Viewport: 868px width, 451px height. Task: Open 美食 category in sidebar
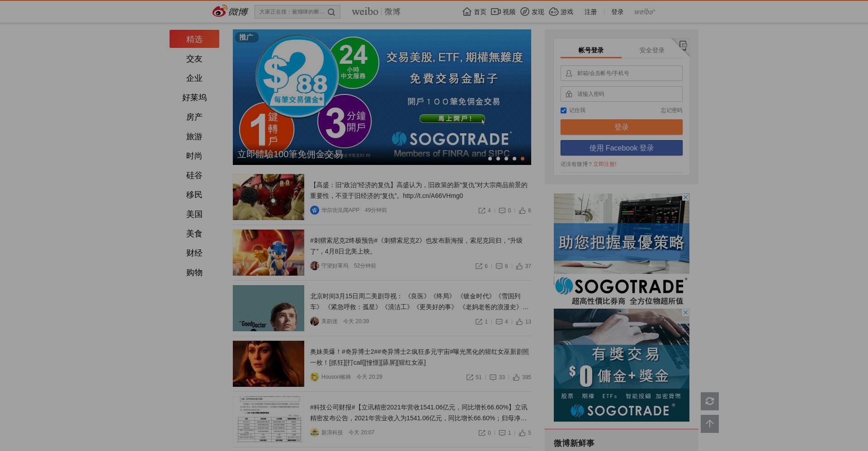pyautogui.click(x=194, y=234)
